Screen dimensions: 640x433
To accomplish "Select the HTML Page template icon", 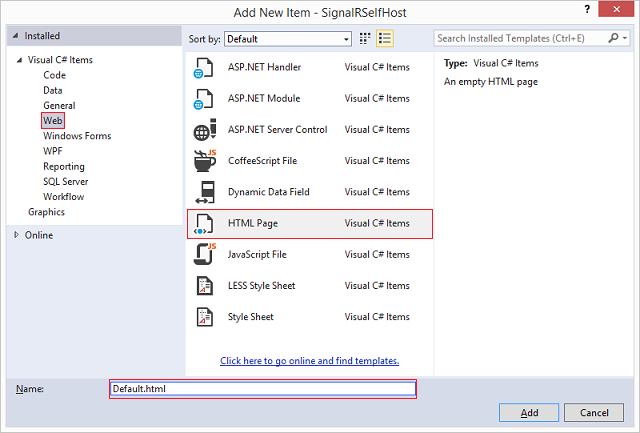I will coord(204,224).
